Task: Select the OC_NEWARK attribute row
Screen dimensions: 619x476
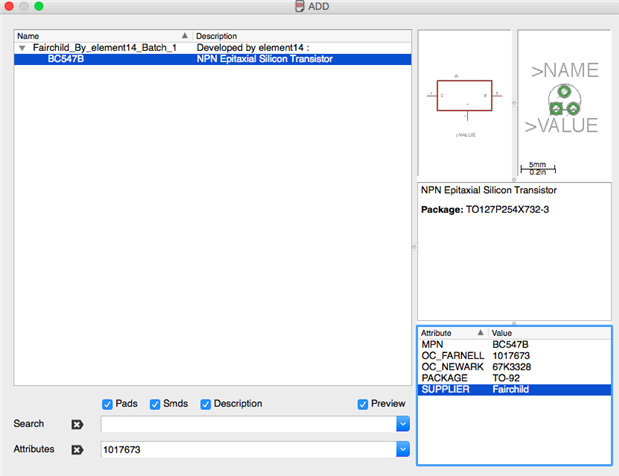Action: [x=514, y=367]
